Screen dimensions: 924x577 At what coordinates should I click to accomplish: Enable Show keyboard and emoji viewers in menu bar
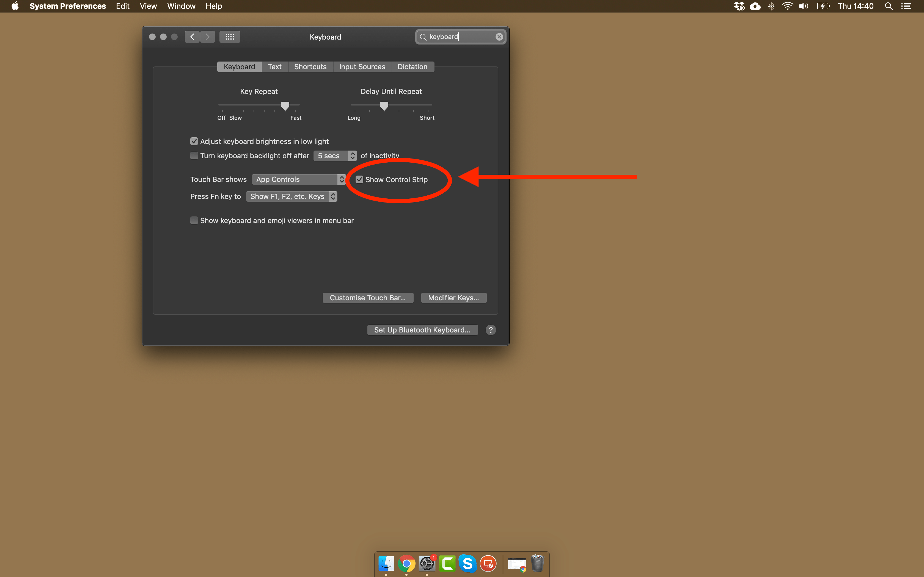coord(194,220)
